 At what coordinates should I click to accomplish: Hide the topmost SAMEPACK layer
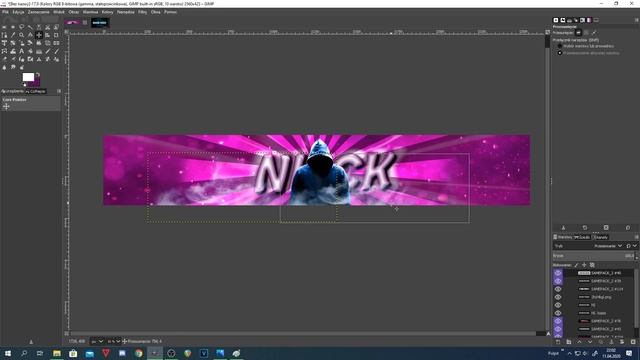(558, 273)
